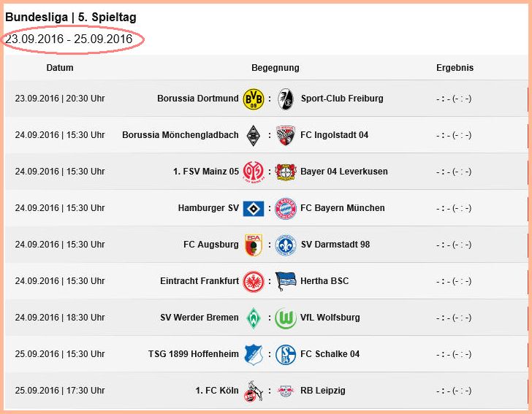The width and height of the screenshot is (532, 414).
Task: Click the FC Bayern München crest
Action: point(286,209)
